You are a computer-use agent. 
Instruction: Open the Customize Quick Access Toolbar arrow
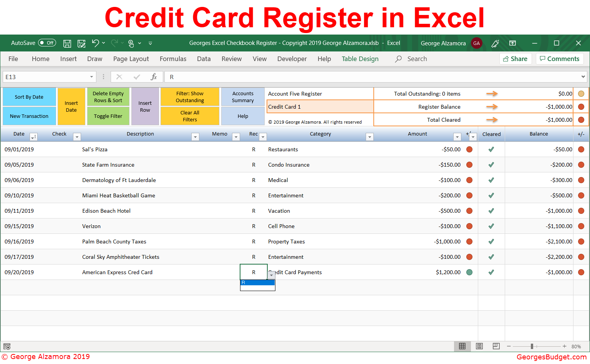point(150,43)
